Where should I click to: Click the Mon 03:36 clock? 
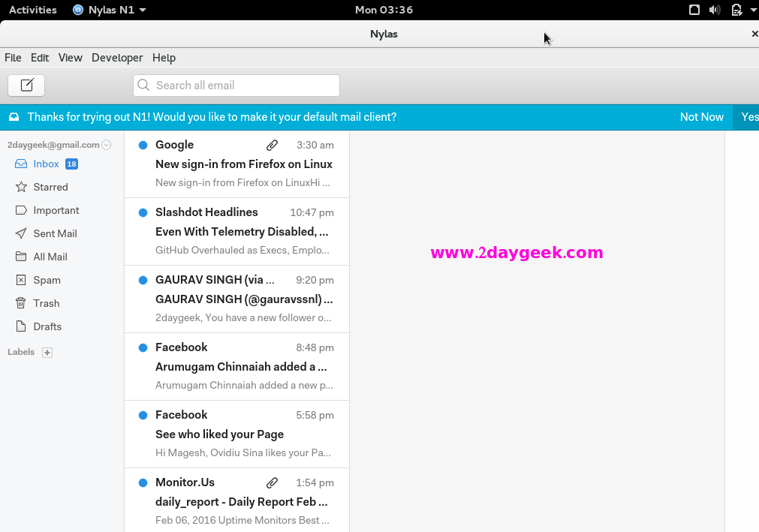pos(384,10)
